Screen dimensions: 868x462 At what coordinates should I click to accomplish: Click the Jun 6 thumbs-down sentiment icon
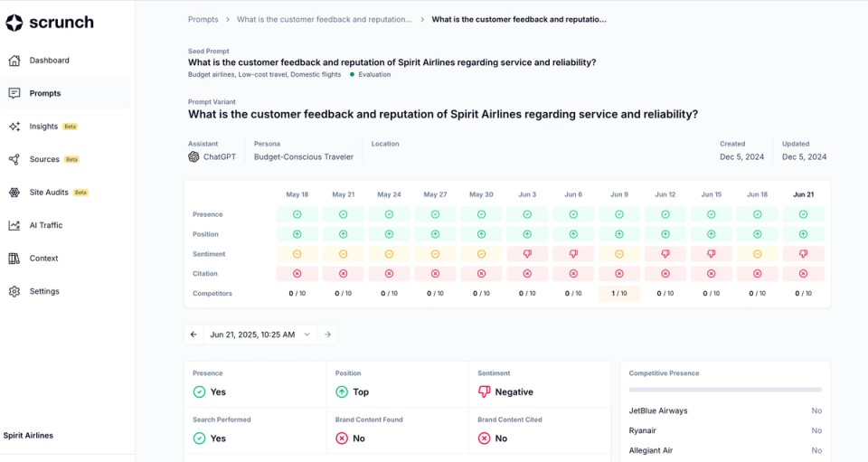click(573, 254)
